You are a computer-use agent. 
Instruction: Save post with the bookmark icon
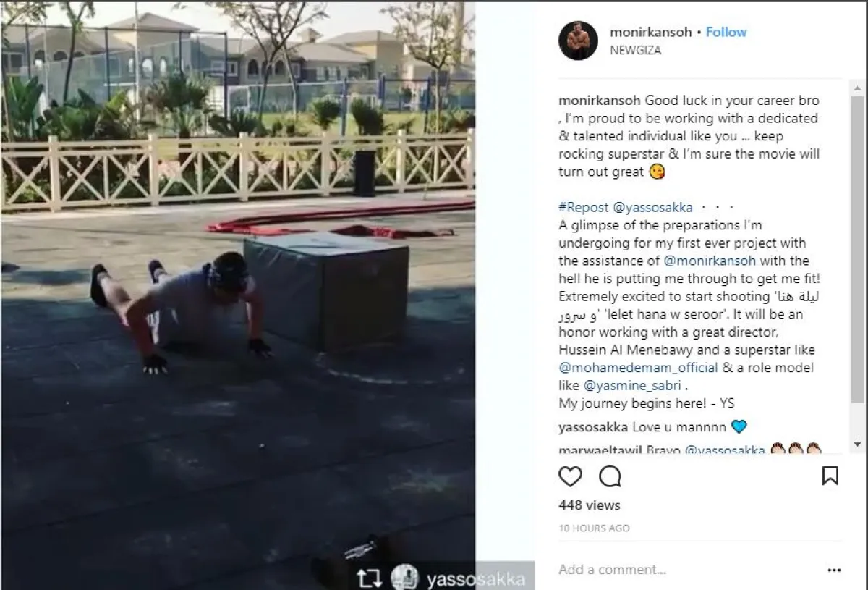coord(830,476)
